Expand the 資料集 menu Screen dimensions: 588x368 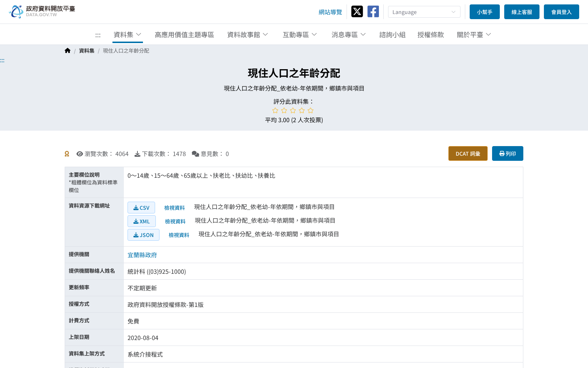pos(128,35)
